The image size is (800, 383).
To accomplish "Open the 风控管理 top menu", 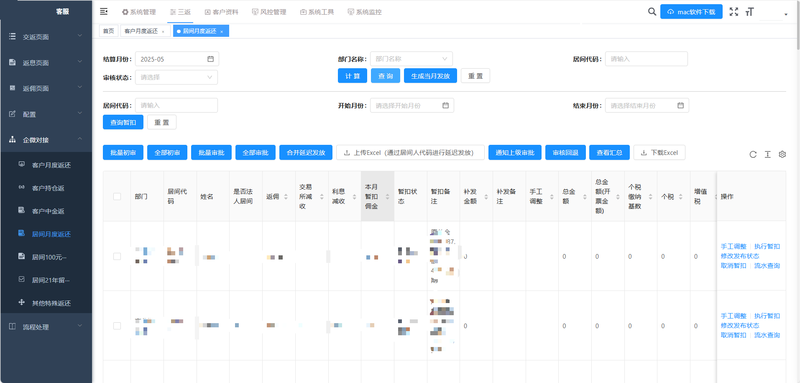I will pyautogui.click(x=269, y=12).
